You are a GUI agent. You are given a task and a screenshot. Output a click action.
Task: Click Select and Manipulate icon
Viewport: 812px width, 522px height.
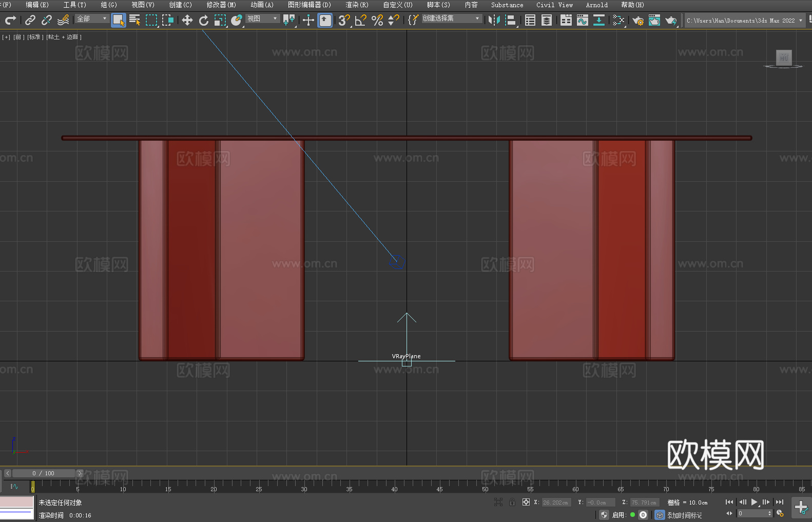[308, 20]
